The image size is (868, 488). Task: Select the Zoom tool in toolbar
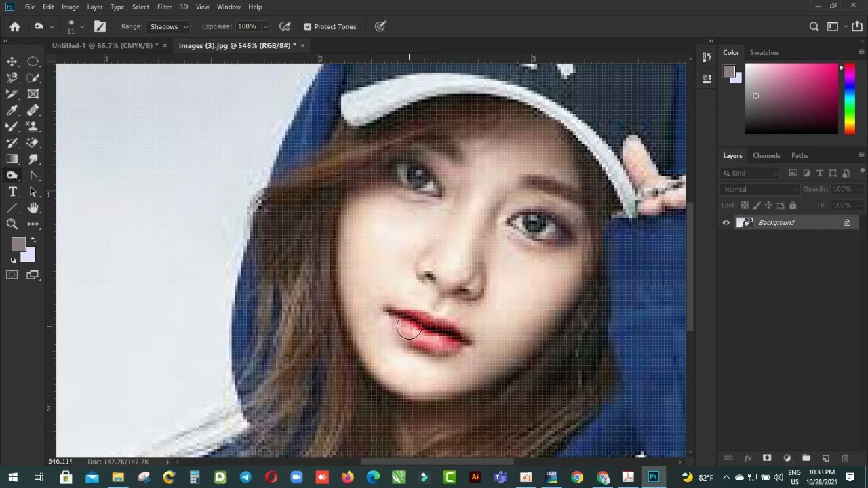click(12, 224)
